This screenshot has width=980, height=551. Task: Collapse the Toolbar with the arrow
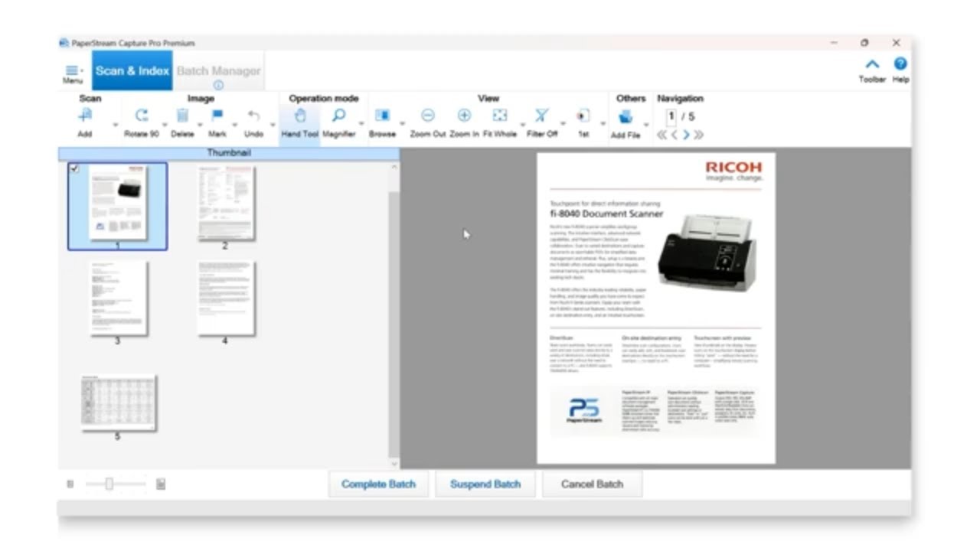tap(872, 66)
